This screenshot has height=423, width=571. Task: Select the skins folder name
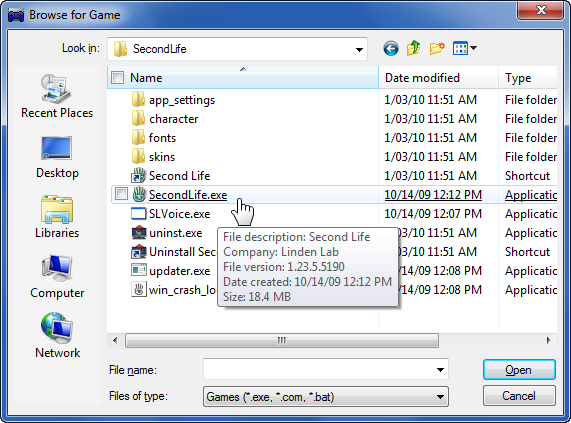click(x=162, y=157)
